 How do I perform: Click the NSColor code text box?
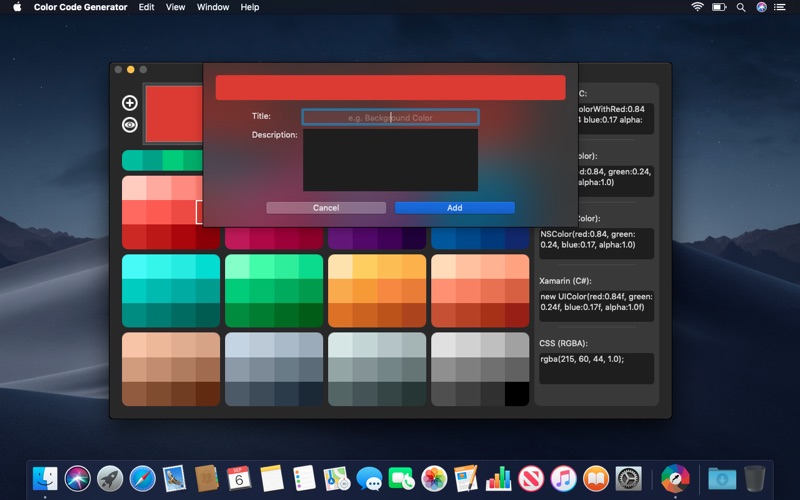596,243
